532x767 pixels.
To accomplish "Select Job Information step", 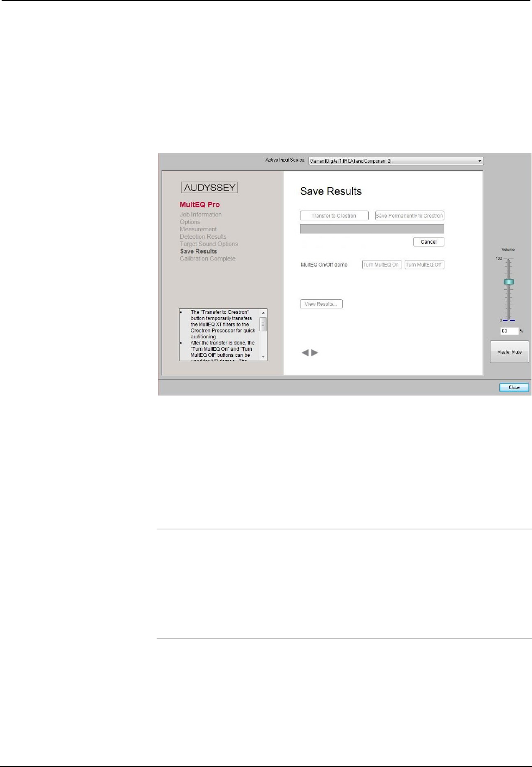I will 201,215.
